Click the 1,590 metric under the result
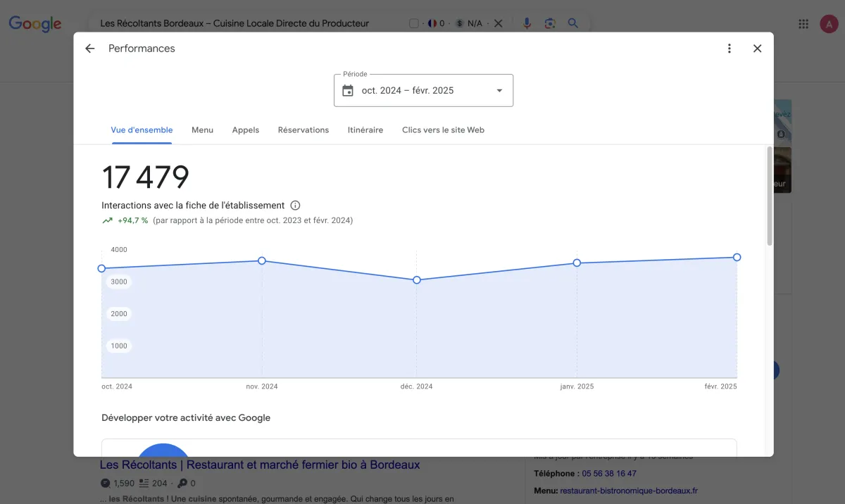Screen dimensions: 845x504 tap(123, 484)
